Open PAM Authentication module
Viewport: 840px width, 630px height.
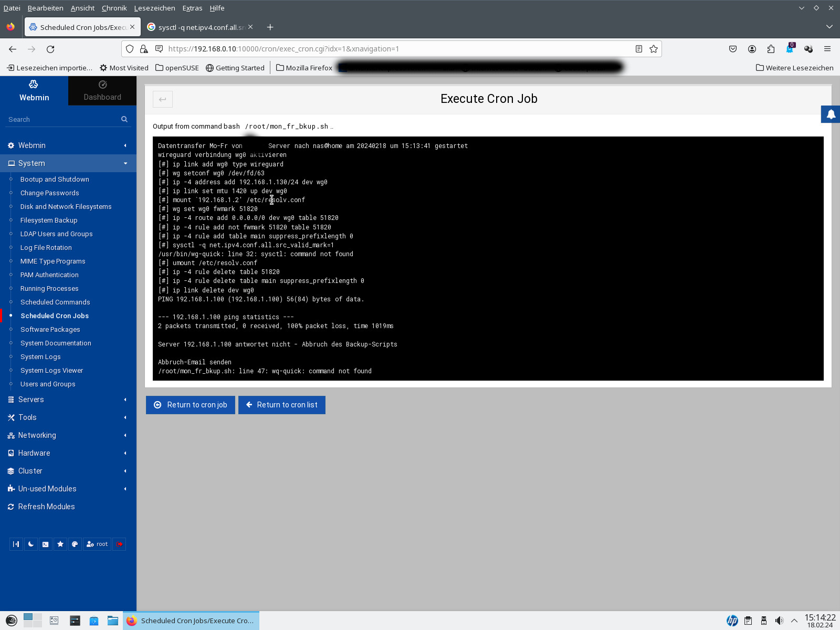49,275
